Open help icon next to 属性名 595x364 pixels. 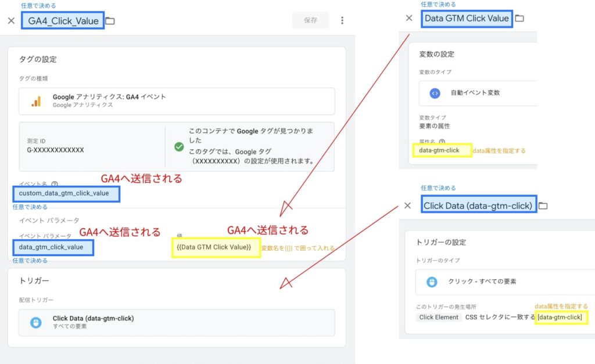point(442,142)
